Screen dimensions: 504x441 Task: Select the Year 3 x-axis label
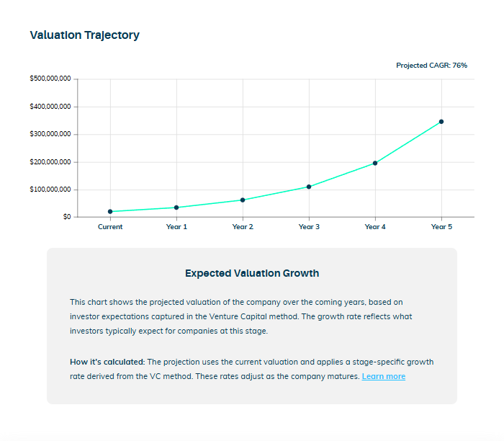coord(309,227)
